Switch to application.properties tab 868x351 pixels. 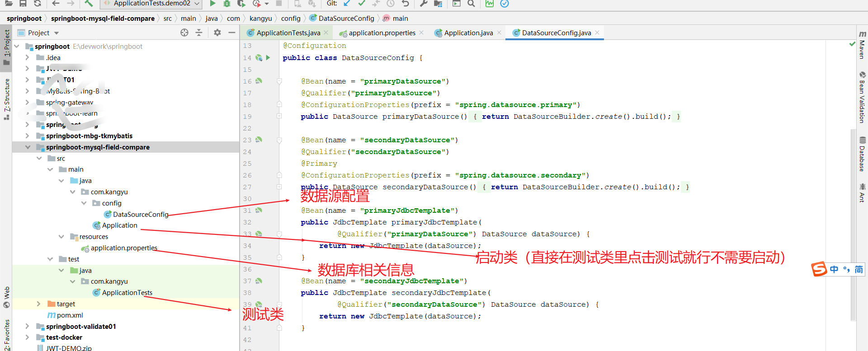(x=382, y=33)
